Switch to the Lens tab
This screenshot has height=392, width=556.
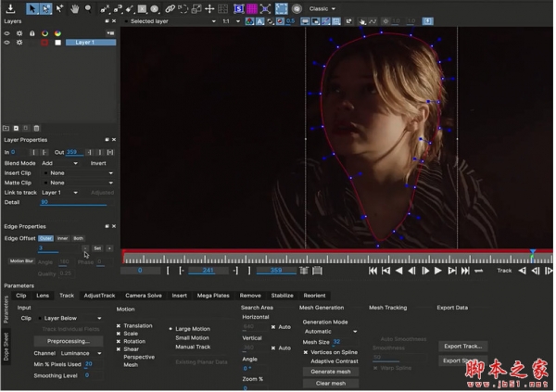43,297
